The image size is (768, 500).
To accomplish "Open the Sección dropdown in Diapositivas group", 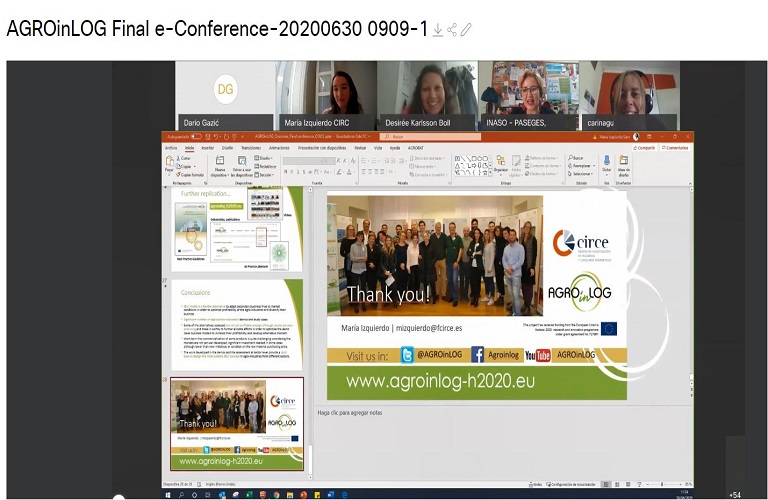I will [267, 173].
